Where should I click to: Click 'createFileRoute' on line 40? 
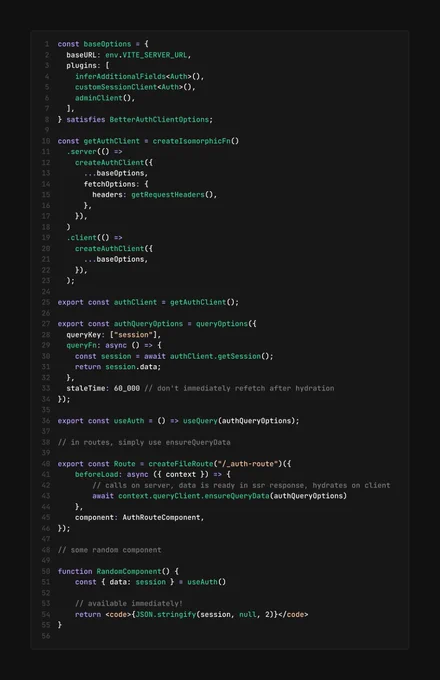coord(181,464)
